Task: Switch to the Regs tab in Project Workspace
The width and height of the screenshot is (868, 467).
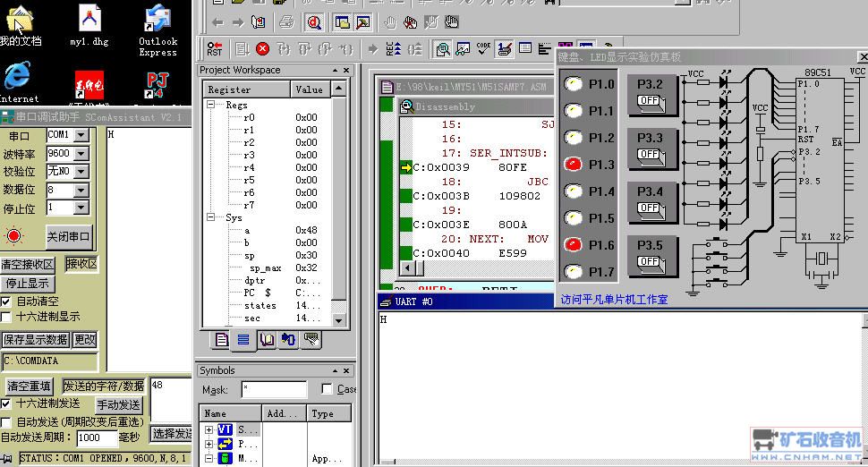Action: (243, 340)
